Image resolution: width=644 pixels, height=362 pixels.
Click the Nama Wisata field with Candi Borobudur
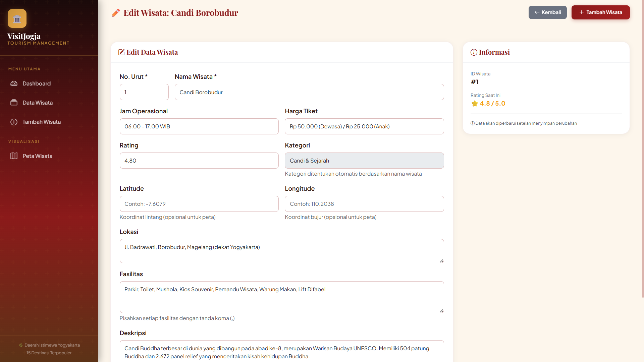(x=309, y=92)
